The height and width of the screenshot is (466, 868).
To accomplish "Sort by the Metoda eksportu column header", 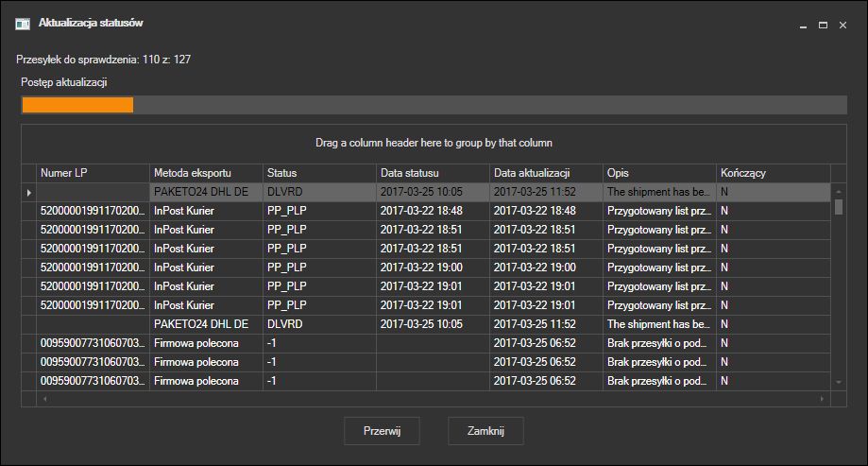I will click(206, 173).
